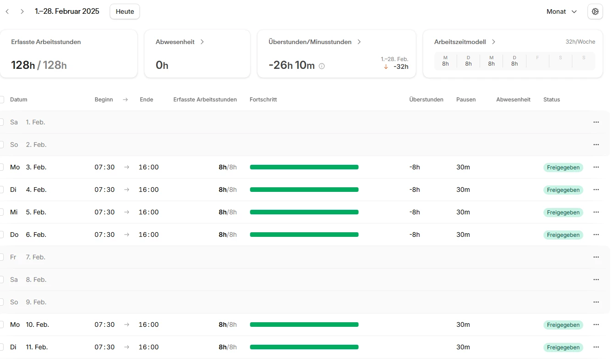Viewport: 615px width, 364px height.
Task: Go to the next month with right chevron
Action: 22,11
